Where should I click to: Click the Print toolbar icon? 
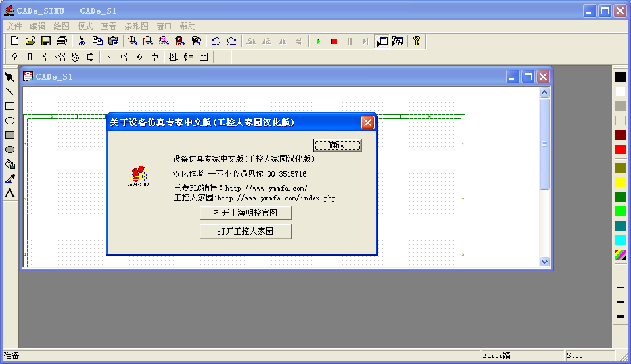(x=61, y=41)
